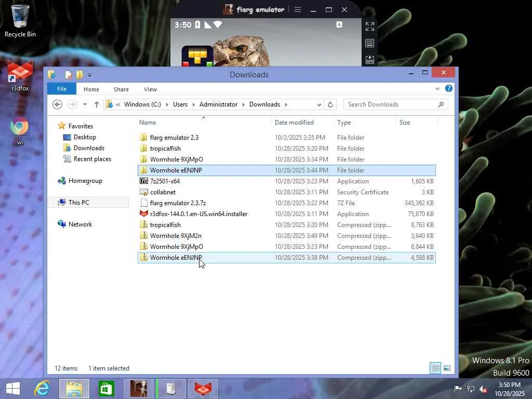Sort by the Type column header
Image resolution: width=532 pixels, height=399 pixels.
pos(365,123)
